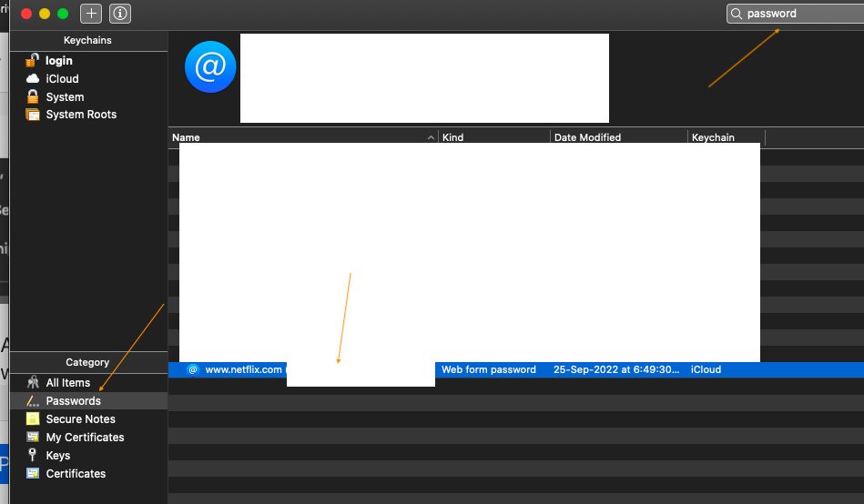Image resolution: width=864 pixels, height=504 pixels.
Task: Click the certificate icon beside My Certificates
Action: tap(33, 437)
